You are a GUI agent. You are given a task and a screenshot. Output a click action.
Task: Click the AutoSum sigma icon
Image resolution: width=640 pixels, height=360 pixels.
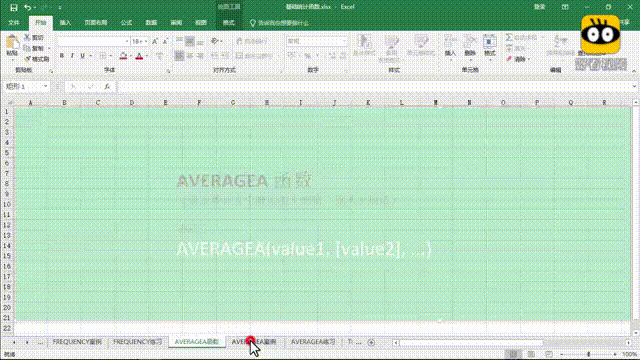(x=509, y=38)
